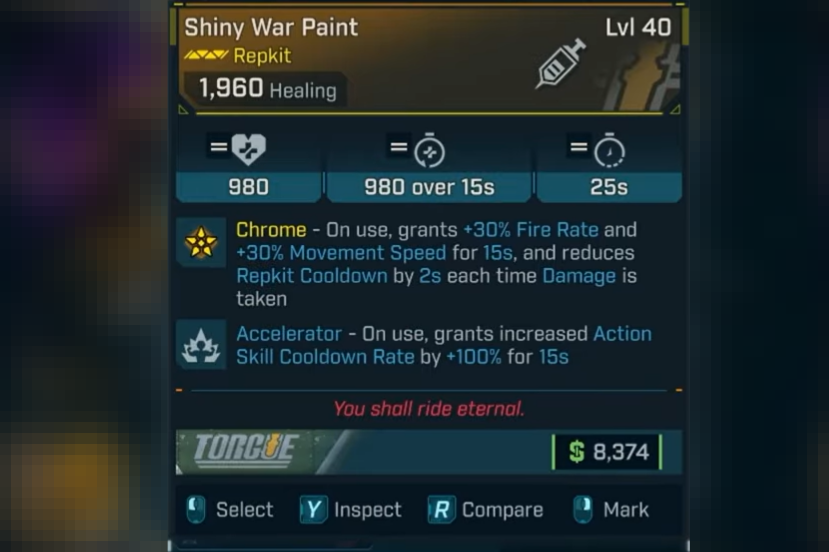Click the yellow rarity chevrons beside Repkit
The height and width of the screenshot is (552, 829).
(x=206, y=55)
